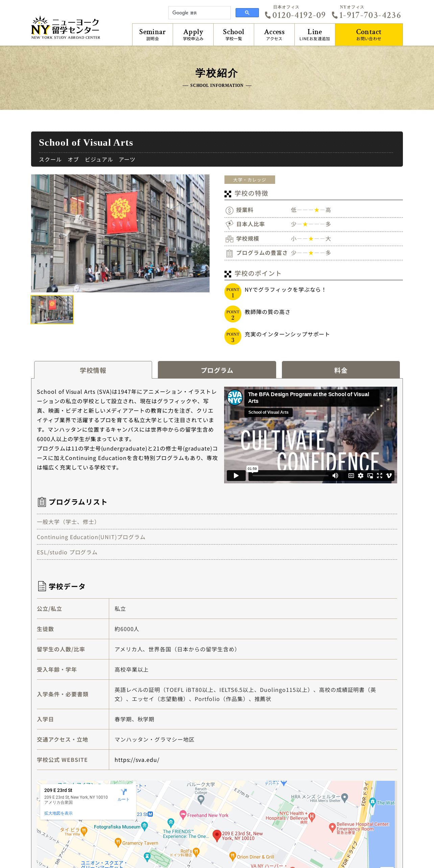Select the school photo thumbnail
434x868 pixels.
click(x=52, y=310)
